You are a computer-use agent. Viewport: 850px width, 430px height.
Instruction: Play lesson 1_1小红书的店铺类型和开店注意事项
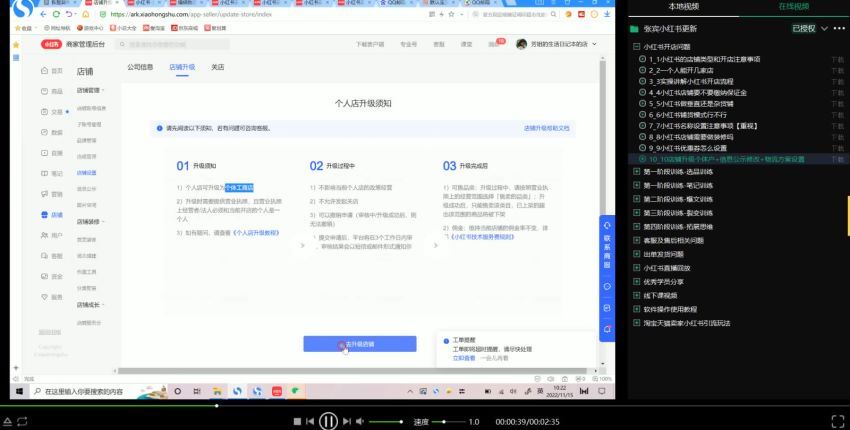pos(704,59)
